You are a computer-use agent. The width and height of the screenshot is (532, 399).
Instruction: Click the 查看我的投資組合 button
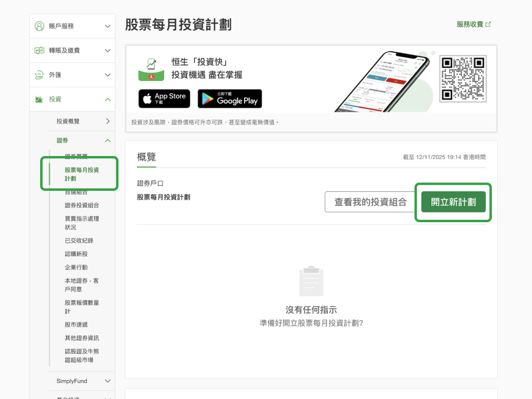pyautogui.click(x=370, y=202)
